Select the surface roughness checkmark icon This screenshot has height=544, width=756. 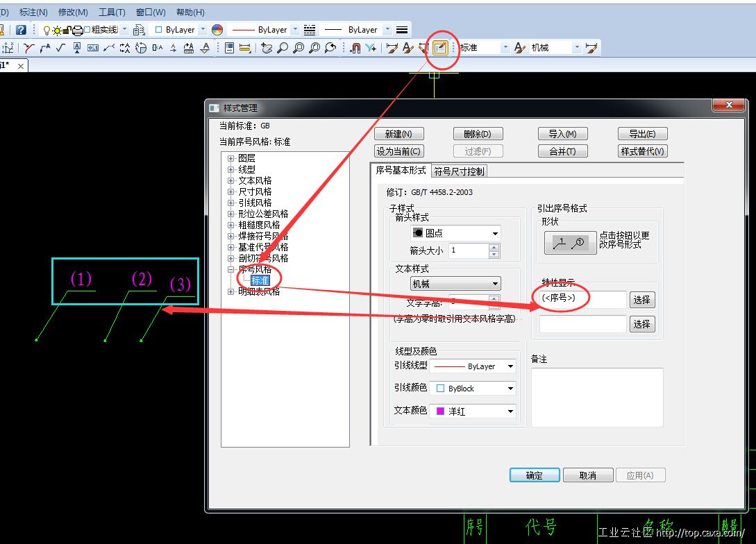pos(61,48)
